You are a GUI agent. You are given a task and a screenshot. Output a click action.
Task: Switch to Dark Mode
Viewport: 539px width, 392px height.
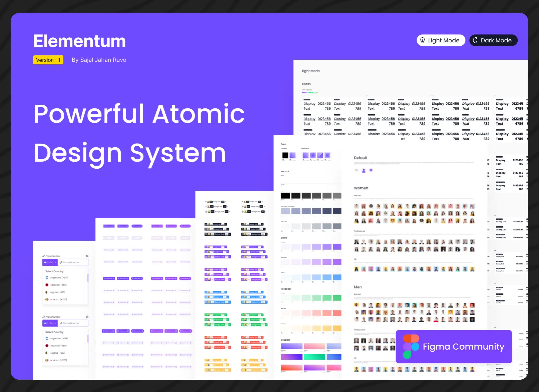click(493, 40)
